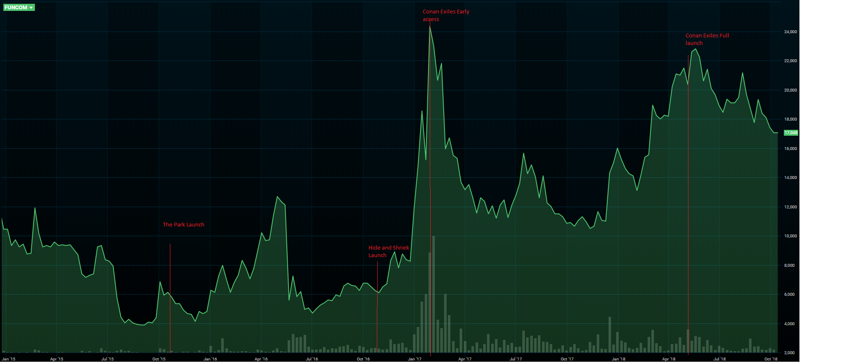Click the 10,000 price axis label
This screenshot has height=363, width=868.
click(x=791, y=236)
